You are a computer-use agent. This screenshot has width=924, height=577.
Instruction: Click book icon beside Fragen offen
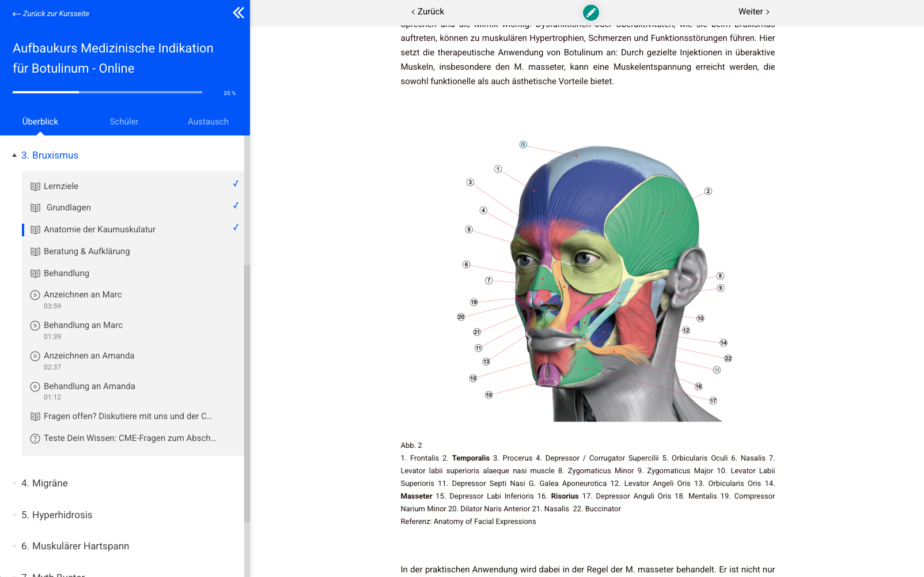tap(35, 416)
